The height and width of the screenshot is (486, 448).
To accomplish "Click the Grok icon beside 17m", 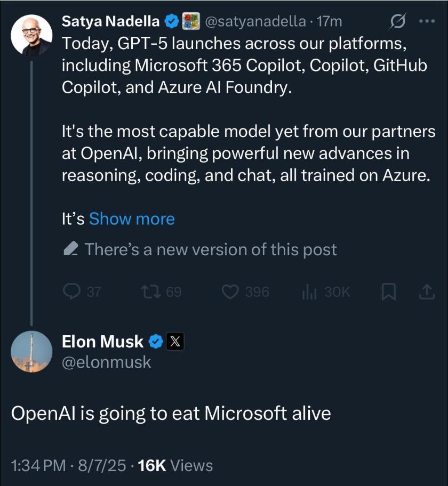I will pyautogui.click(x=398, y=22).
